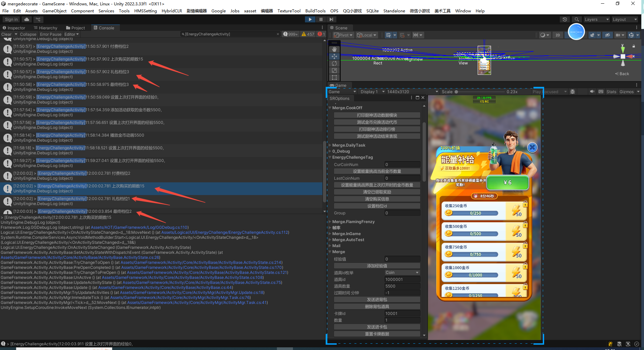Select the Hand tool in Scene view
This screenshot has height=350, width=644.
point(334,49)
